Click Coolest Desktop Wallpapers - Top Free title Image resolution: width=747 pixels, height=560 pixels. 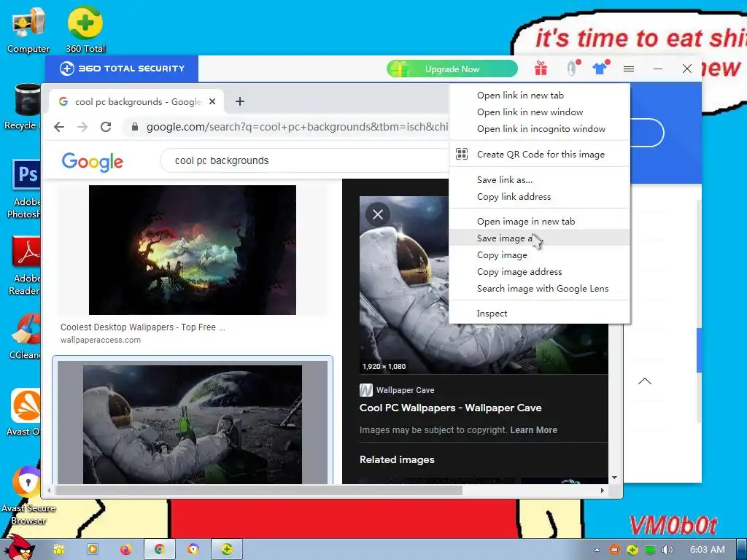pyautogui.click(x=142, y=327)
